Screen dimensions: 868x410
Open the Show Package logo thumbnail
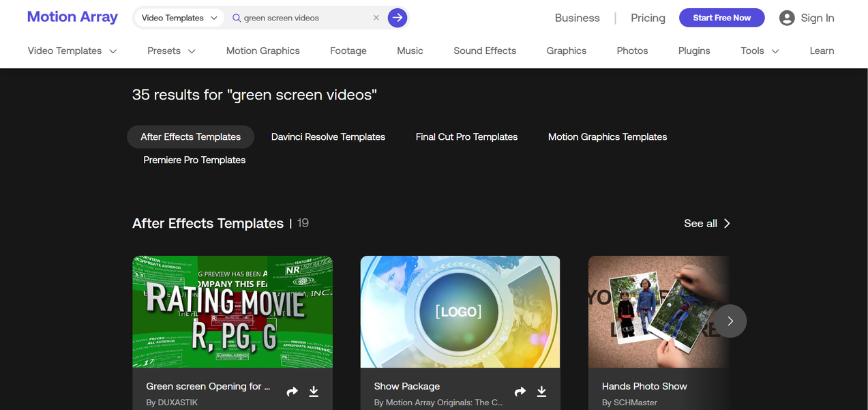pos(460,312)
